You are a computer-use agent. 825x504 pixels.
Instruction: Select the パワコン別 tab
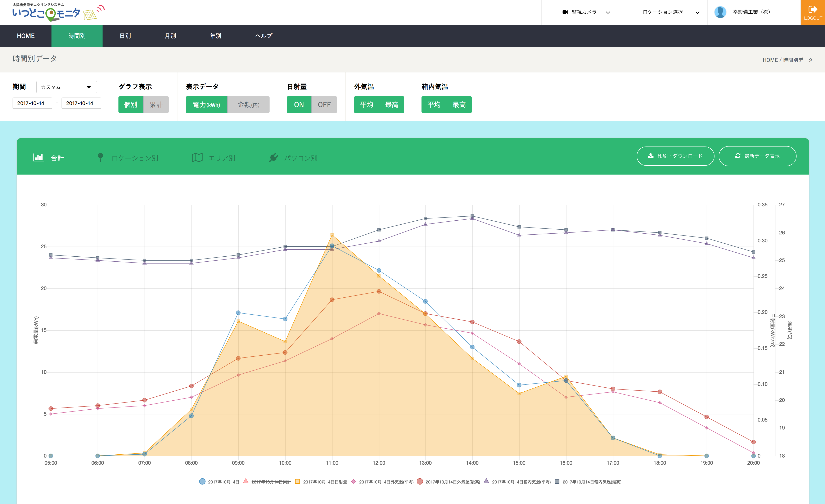[x=293, y=158]
